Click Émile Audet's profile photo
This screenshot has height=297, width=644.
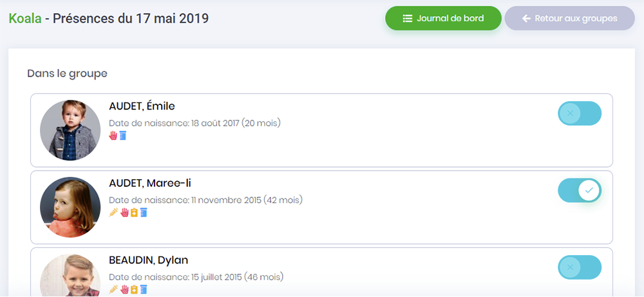point(70,130)
